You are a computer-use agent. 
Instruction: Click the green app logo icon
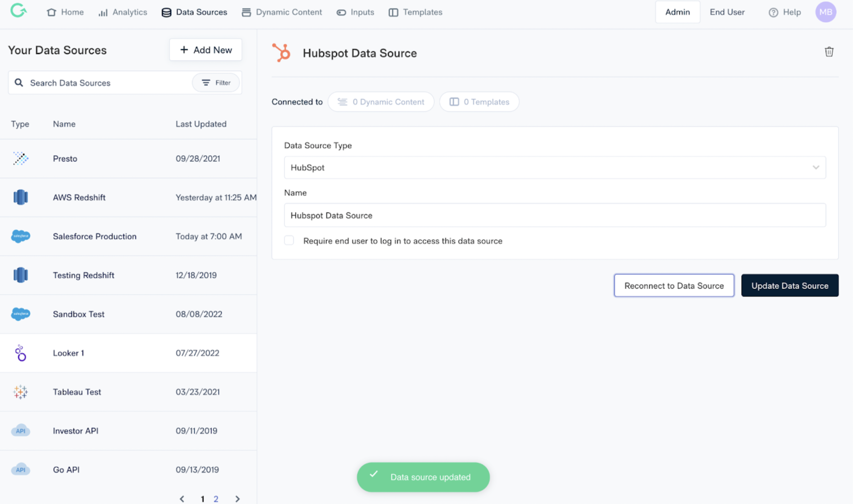tap(18, 11)
